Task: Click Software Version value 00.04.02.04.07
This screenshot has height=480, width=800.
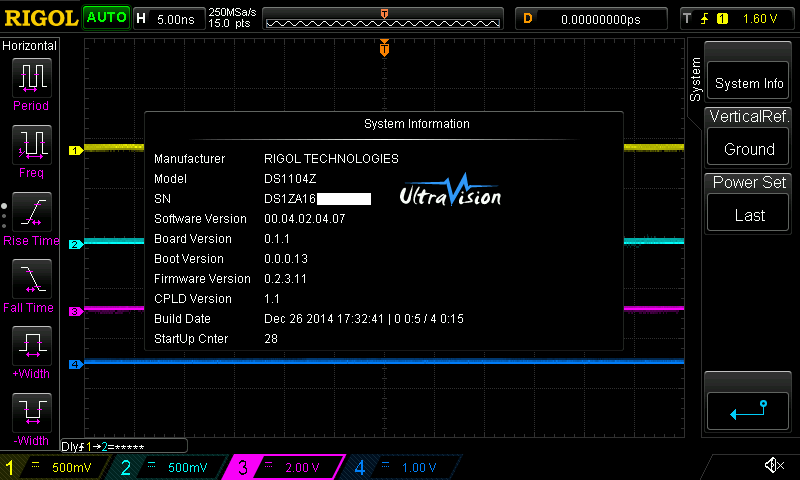Action: click(305, 219)
